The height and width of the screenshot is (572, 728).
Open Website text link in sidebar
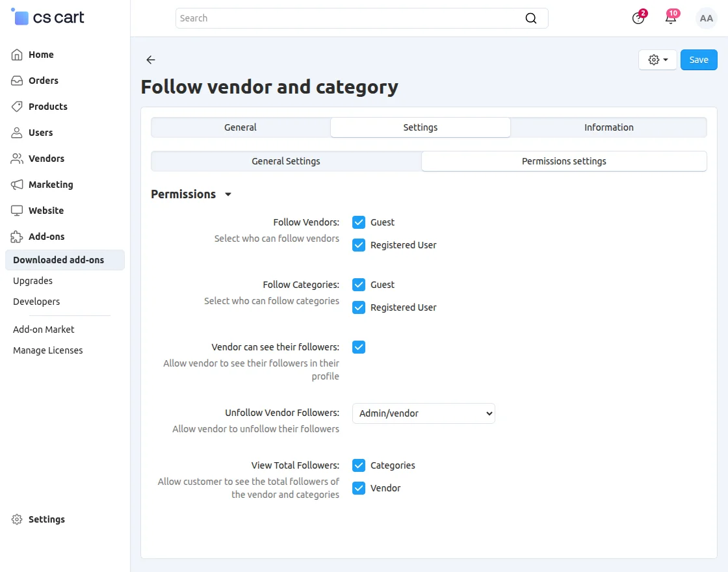pyautogui.click(x=46, y=211)
